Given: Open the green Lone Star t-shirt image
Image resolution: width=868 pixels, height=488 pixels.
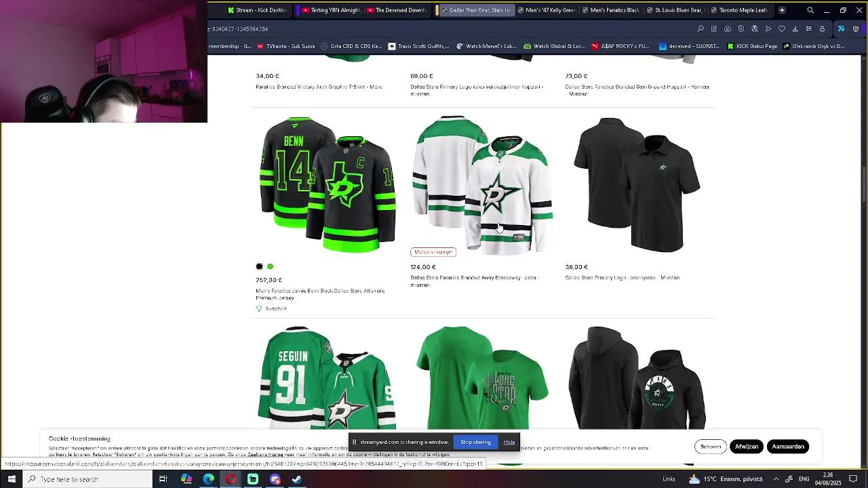Looking at the screenshot, I should pos(482,377).
